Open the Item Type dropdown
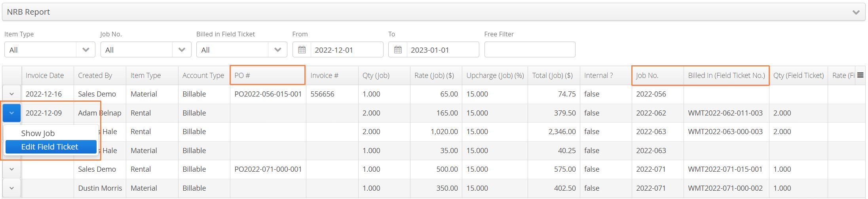Image resolution: width=868 pixels, height=199 pixels. (x=50, y=50)
